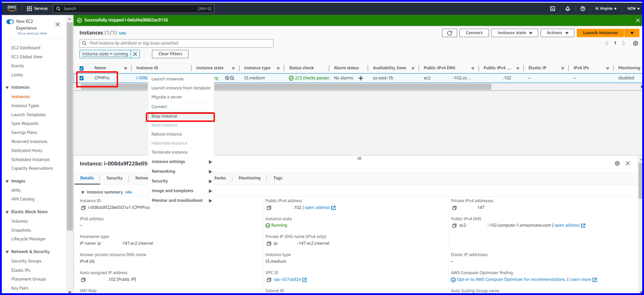644x295 pixels.
Task: Copy the Instance ID using copy icon
Action: pos(83,208)
